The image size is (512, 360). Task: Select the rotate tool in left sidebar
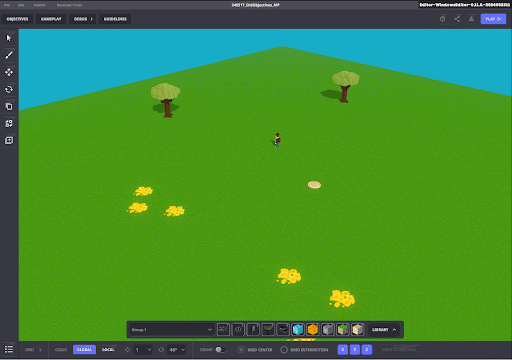coord(9,89)
